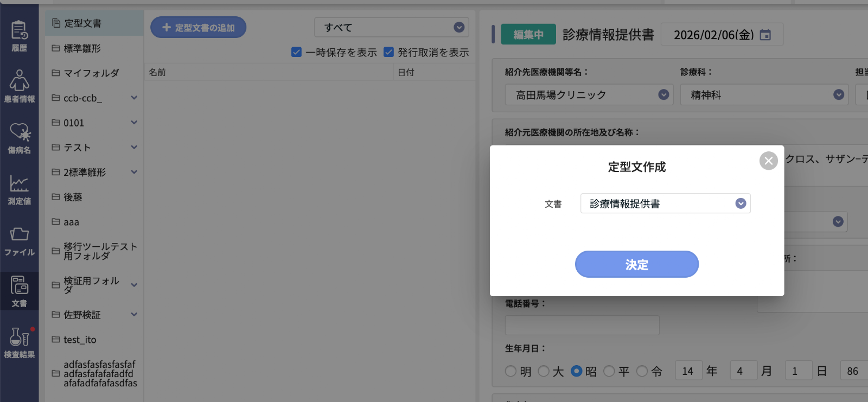
Task: Toggle the 一時保存を表示 checkbox
Action: 296,52
